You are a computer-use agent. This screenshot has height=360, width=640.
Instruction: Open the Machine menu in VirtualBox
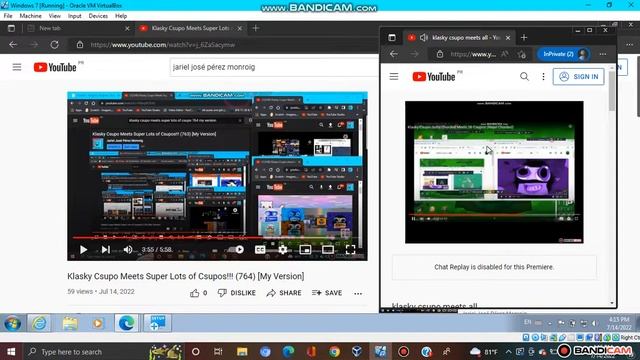tap(31, 16)
